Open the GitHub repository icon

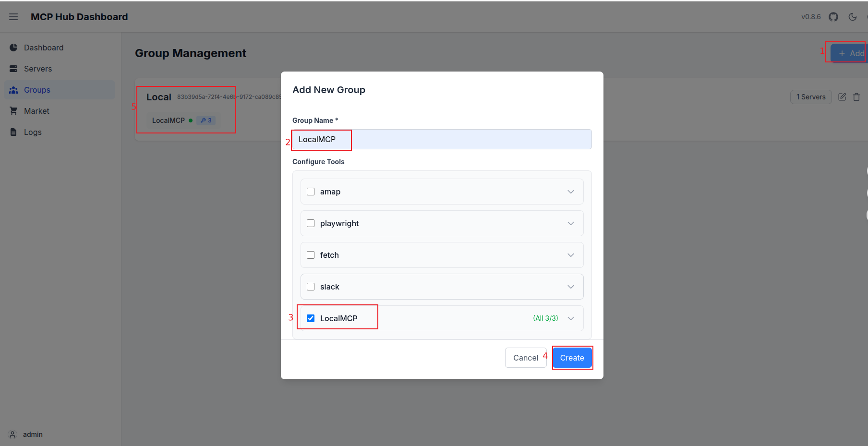click(833, 17)
